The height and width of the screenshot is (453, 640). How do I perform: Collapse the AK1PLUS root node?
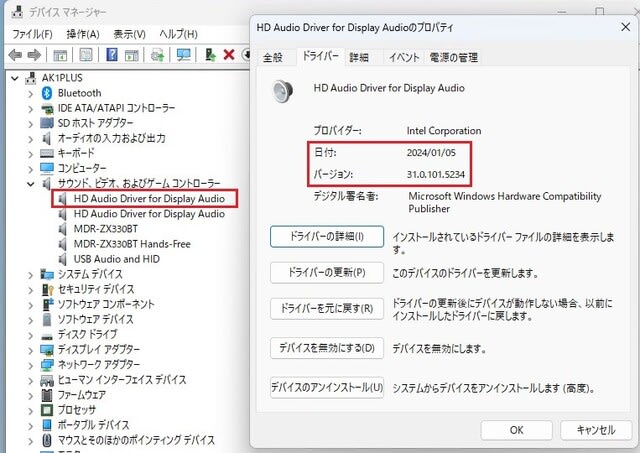[15, 78]
